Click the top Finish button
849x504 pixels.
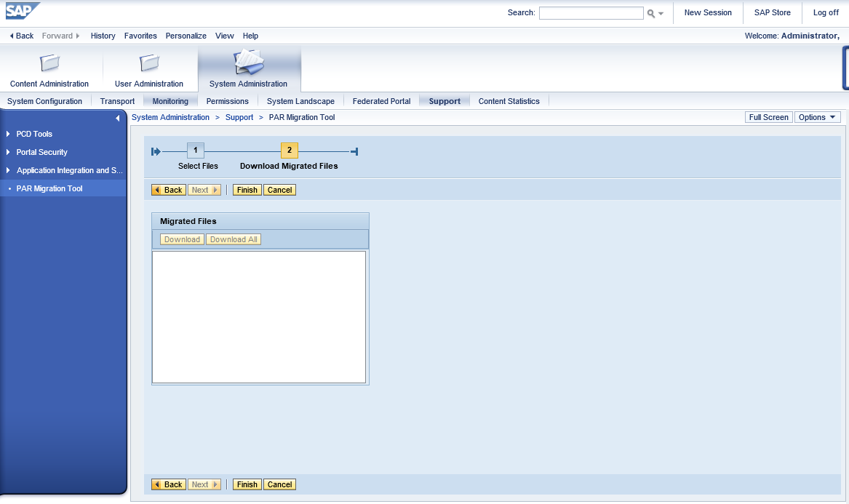tap(247, 190)
